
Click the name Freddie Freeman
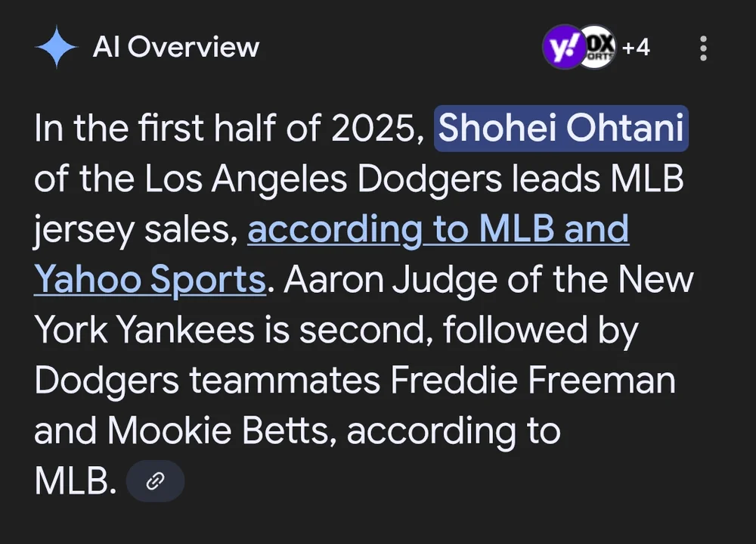[x=533, y=380]
